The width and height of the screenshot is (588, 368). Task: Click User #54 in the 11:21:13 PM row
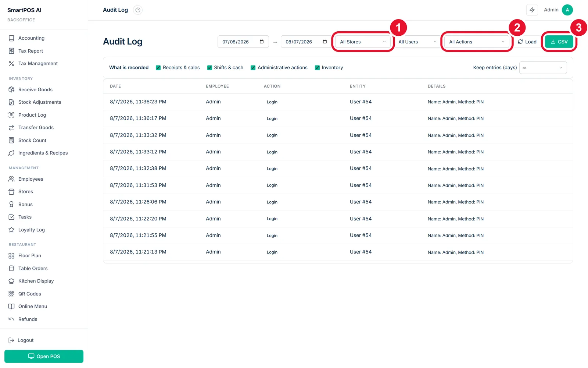coord(361,252)
